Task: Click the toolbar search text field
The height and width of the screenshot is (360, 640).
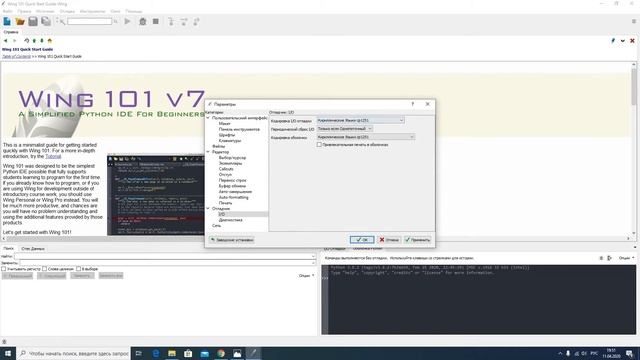Action: point(89,21)
